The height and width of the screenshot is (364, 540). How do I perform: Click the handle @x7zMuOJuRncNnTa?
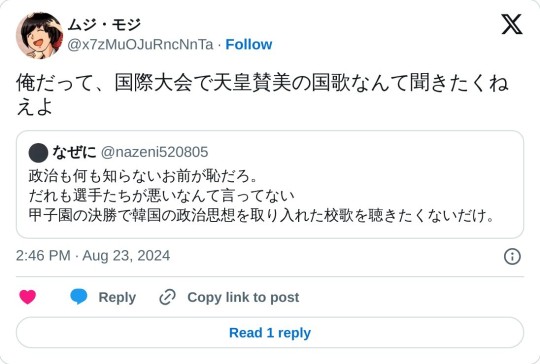(140, 45)
